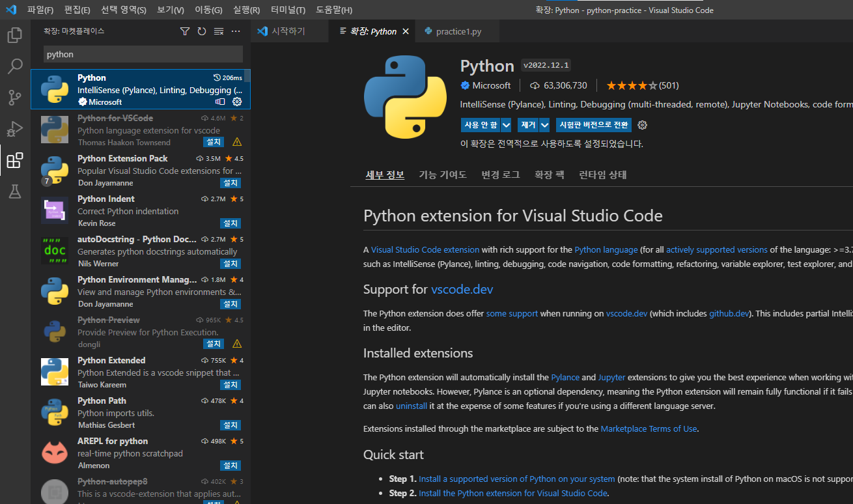Click the remote indicator icon on Python list item
This screenshot has height=504, width=853.
click(x=220, y=102)
